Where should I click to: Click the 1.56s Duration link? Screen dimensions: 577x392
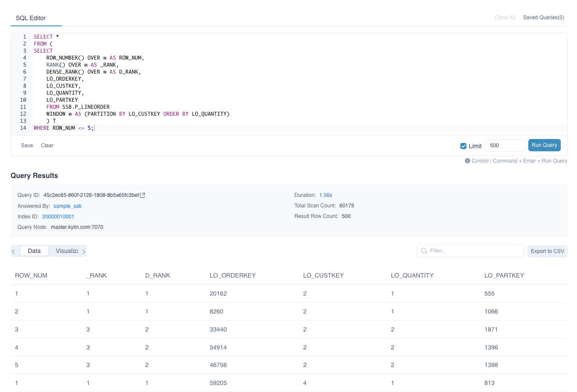(x=326, y=195)
